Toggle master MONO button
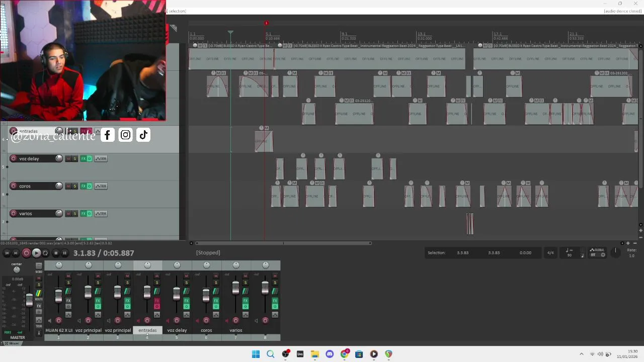The width and height of the screenshot is (644, 362). pyautogui.click(x=39, y=266)
